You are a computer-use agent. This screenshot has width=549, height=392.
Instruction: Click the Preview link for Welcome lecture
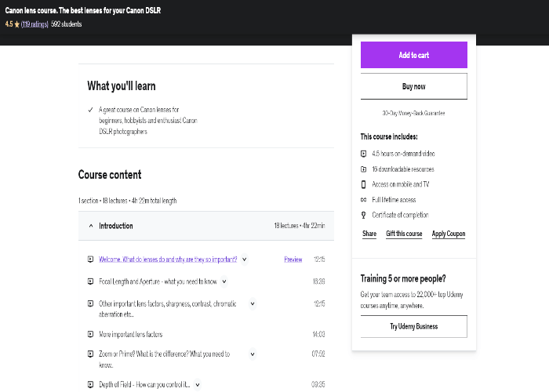[293, 260]
